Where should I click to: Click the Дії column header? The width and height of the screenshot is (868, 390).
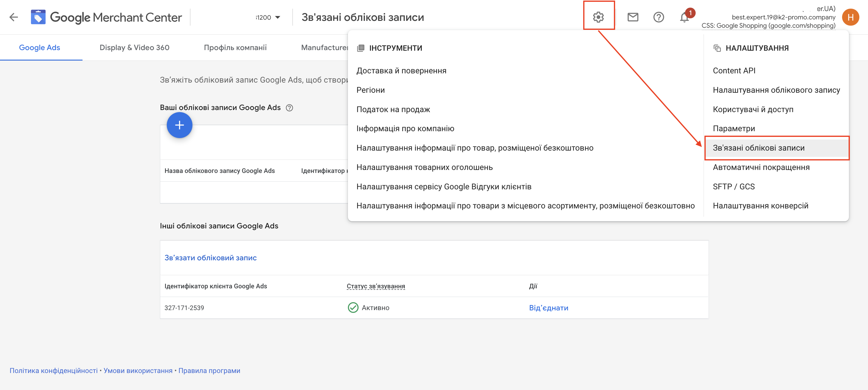pos(533,286)
